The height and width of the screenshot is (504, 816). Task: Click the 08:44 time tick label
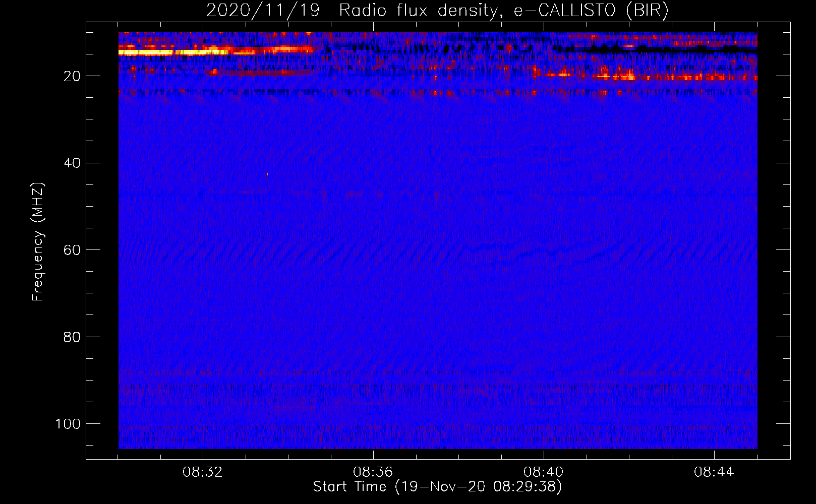(x=714, y=472)
